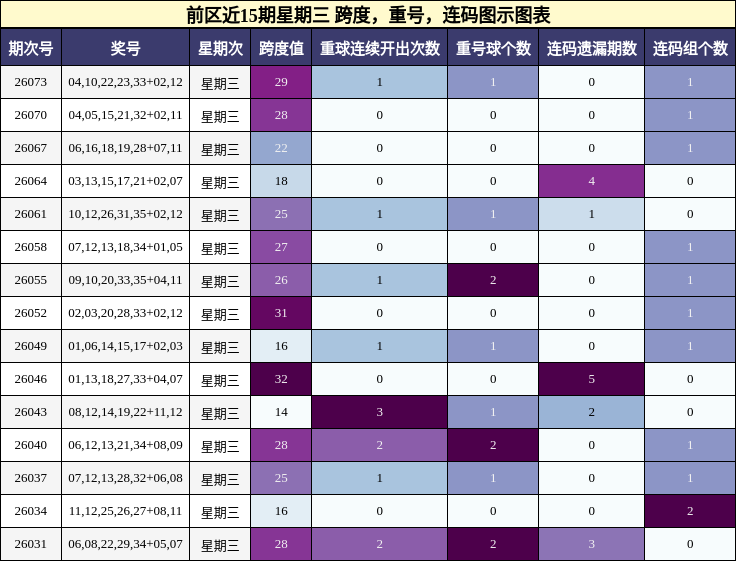Select issue number 26043

(31, 412)
